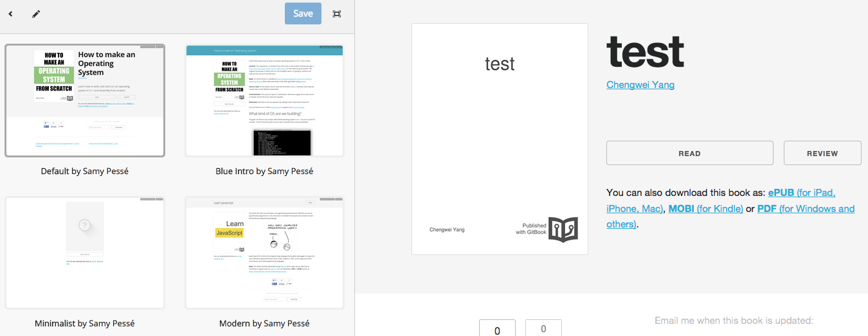Click the "Blue Intro by Samy Pessé" label

tap(264, 172)
